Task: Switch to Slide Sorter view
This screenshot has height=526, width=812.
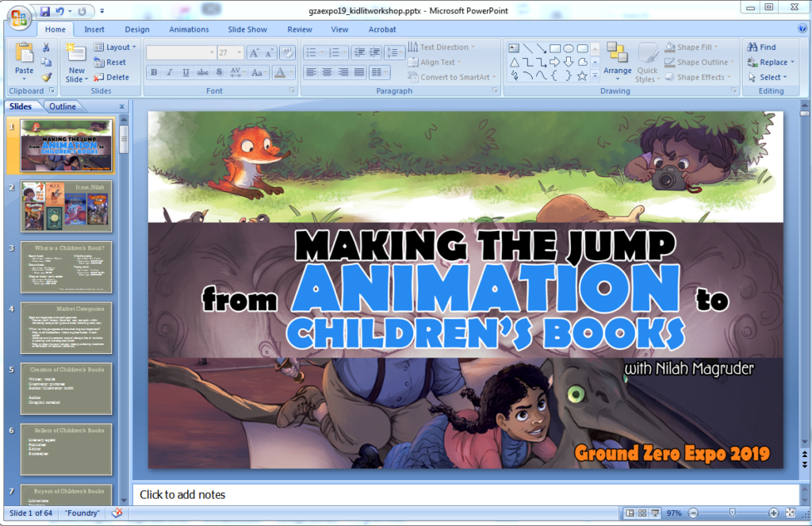Action: coord(642,513)
